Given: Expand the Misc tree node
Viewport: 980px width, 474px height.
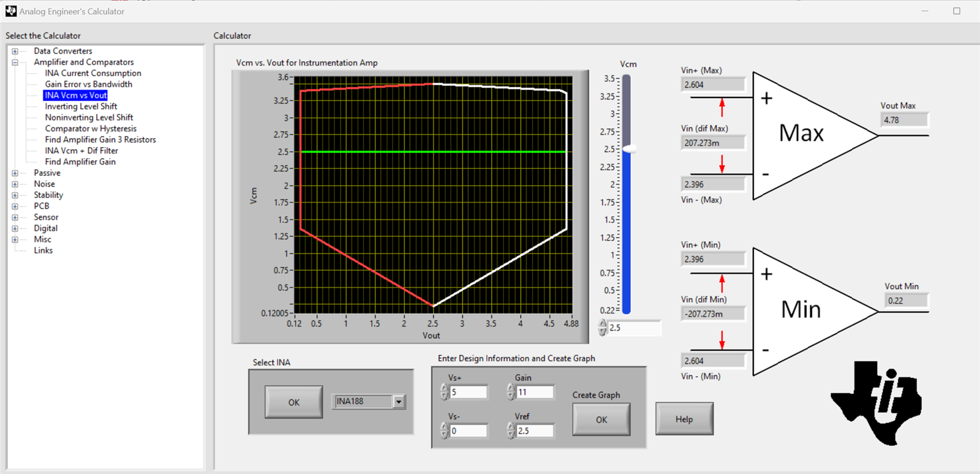Looking at the screenshot, I should tap(15, 239).
